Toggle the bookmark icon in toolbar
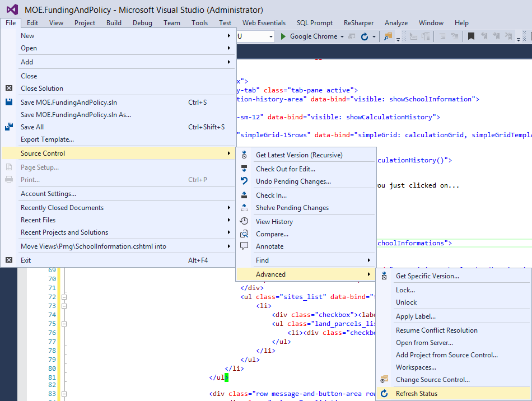The height and width of the screenshot is (401, 532). coord(471,36)
